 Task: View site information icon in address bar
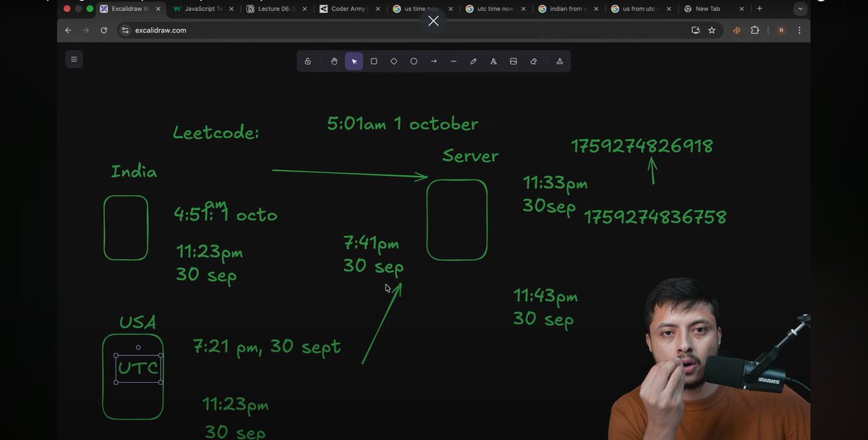pyautogui.click(x=125, y=30)
